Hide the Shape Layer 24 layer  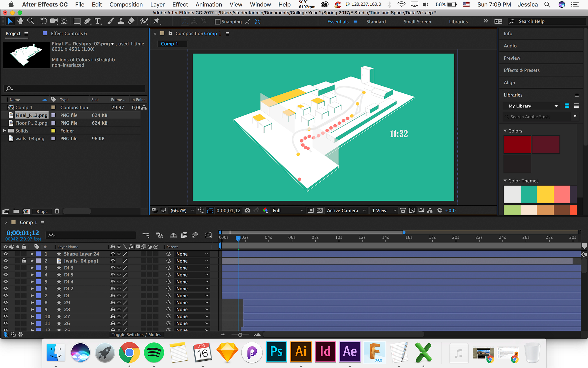coord(5,254)
